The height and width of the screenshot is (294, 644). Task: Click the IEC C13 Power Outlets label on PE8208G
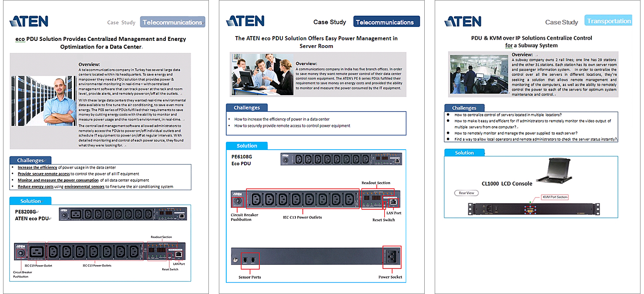97,265
